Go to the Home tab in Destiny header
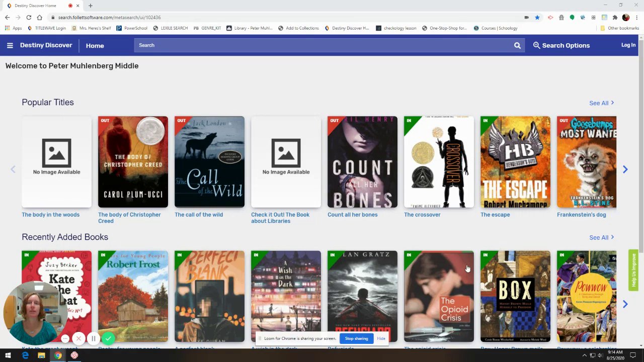This screenshot has height=362, width=644. pos(95,46)
